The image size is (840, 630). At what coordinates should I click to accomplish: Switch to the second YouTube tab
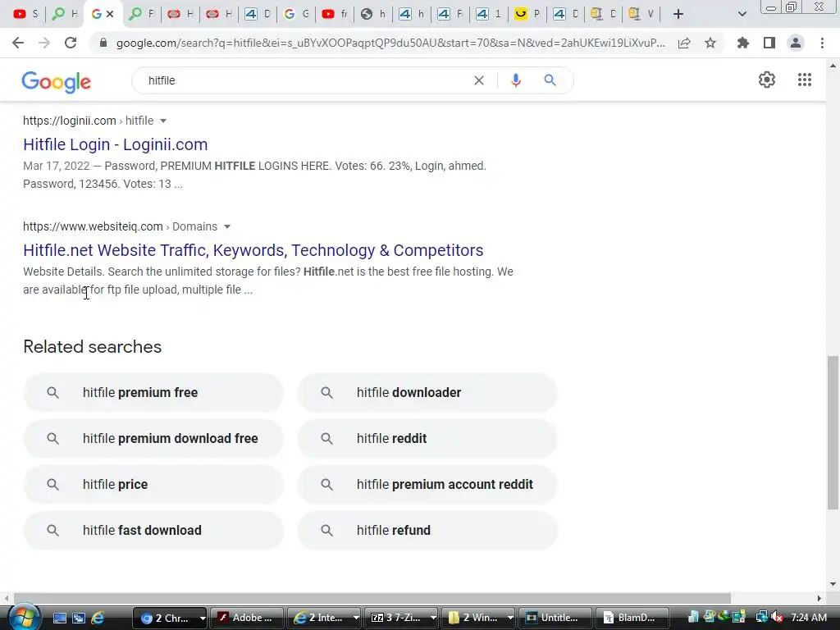(334, 14)
